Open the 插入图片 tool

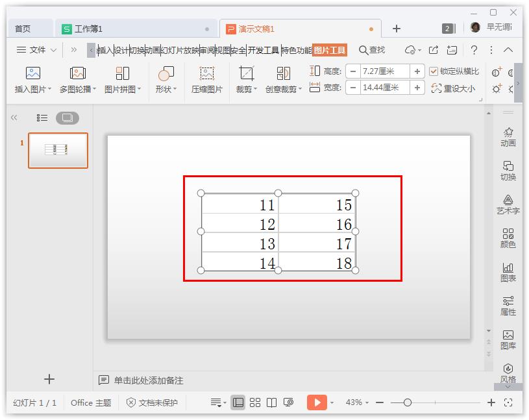pos(30,79)
